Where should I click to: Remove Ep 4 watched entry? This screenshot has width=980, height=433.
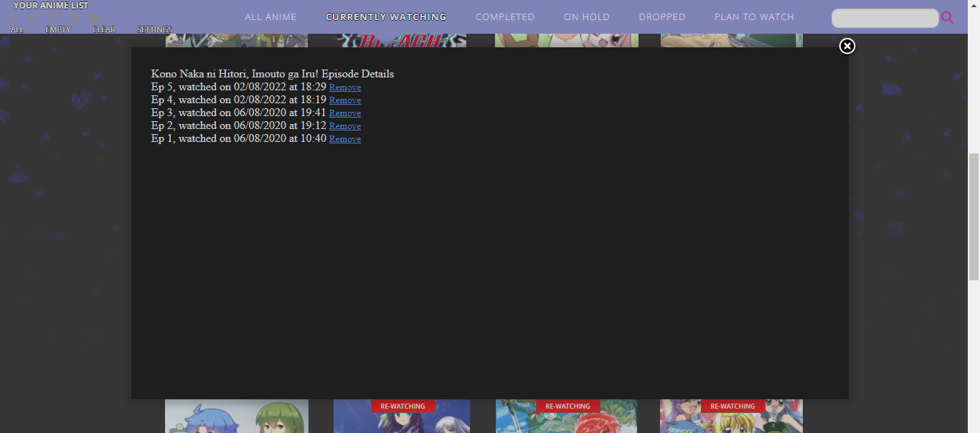[345, 100]
